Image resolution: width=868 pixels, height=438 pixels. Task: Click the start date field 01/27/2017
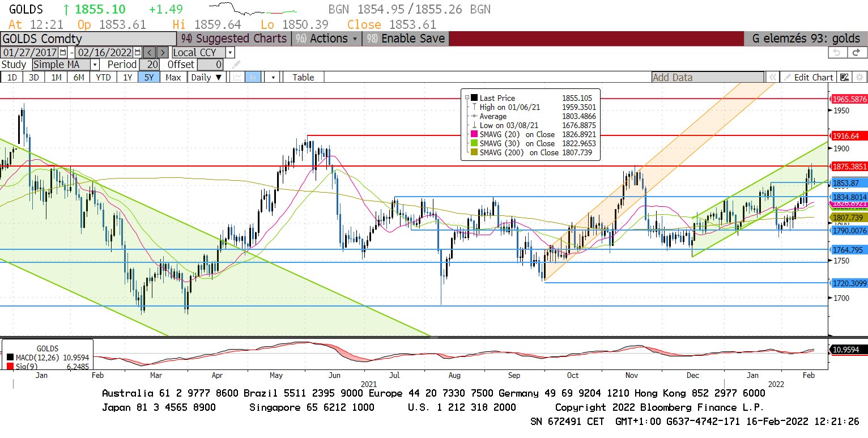click(x=29, y=52)
